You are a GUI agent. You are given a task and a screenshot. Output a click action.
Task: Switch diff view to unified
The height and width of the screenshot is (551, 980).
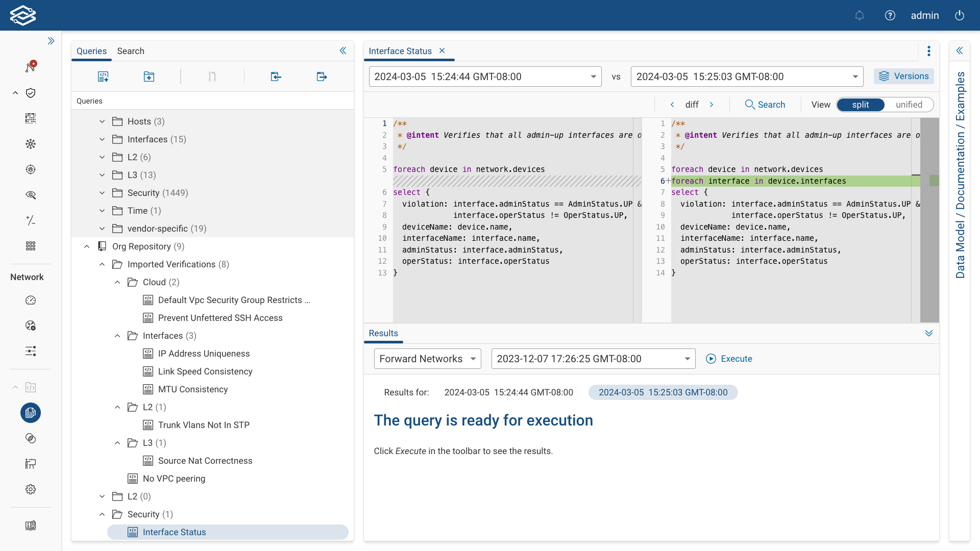909,105
